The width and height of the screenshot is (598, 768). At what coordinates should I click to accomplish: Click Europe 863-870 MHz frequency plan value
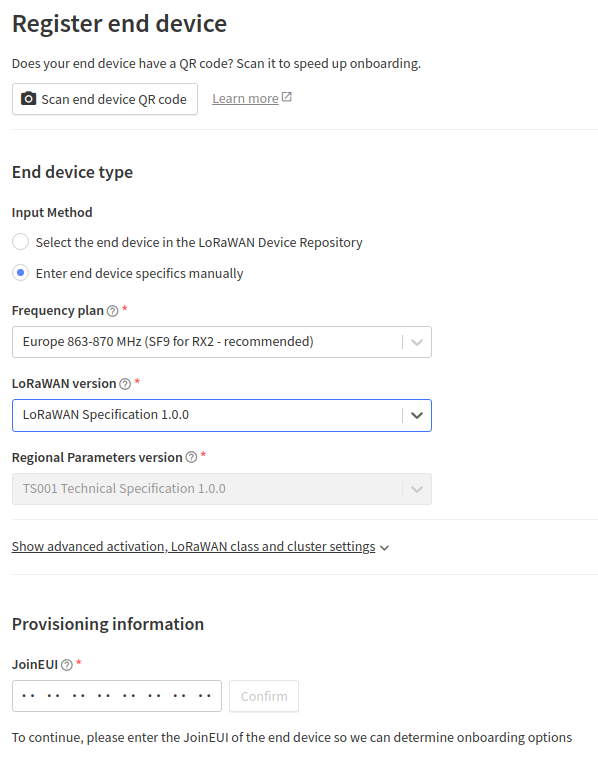(168, 341)
